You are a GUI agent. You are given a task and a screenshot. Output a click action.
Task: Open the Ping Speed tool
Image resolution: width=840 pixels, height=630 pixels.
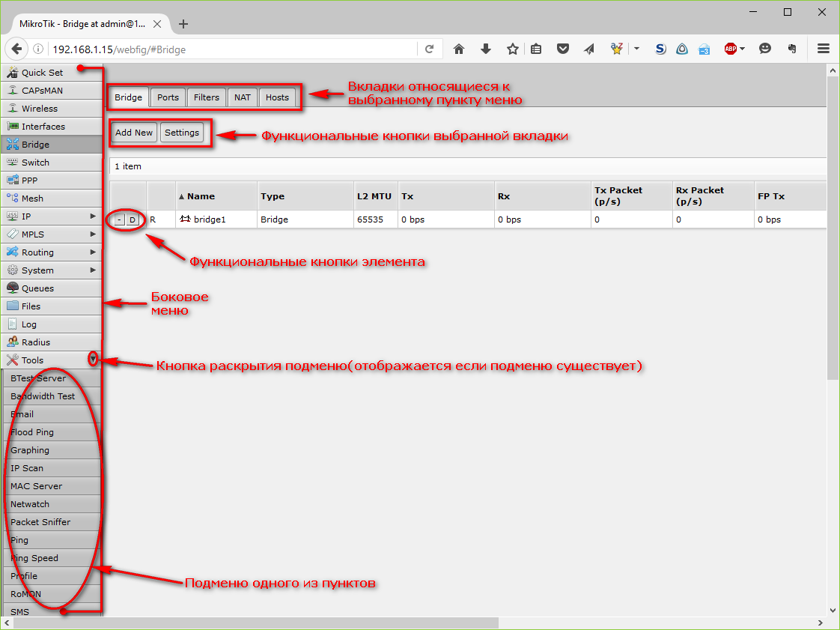tap(52, 557)
